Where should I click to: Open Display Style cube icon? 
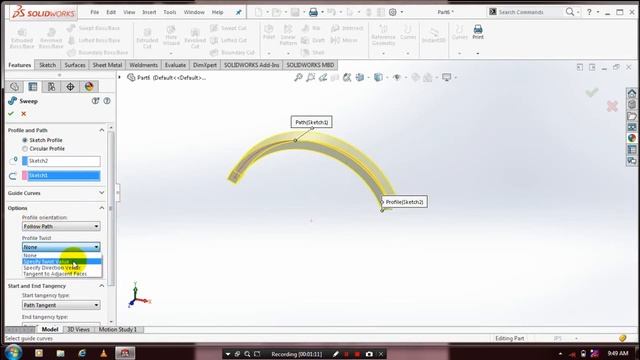click(x=378, y=77)
